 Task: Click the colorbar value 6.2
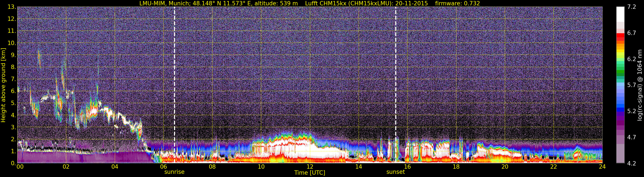coord(632,59)
